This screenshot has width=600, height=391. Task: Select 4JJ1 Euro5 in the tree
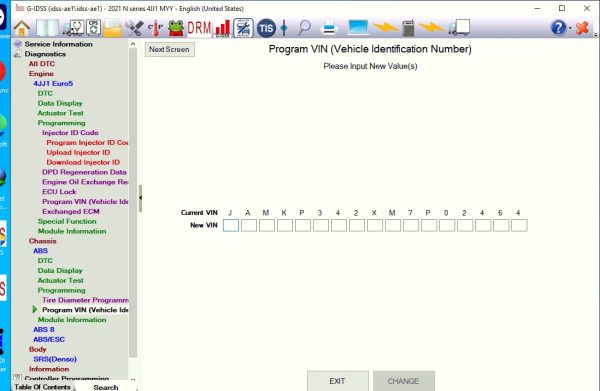click(x=53, y=83)
